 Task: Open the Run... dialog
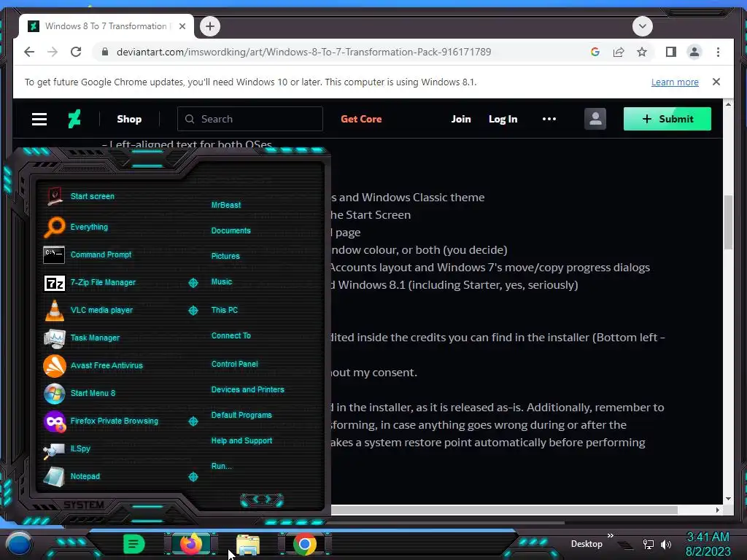222,466
